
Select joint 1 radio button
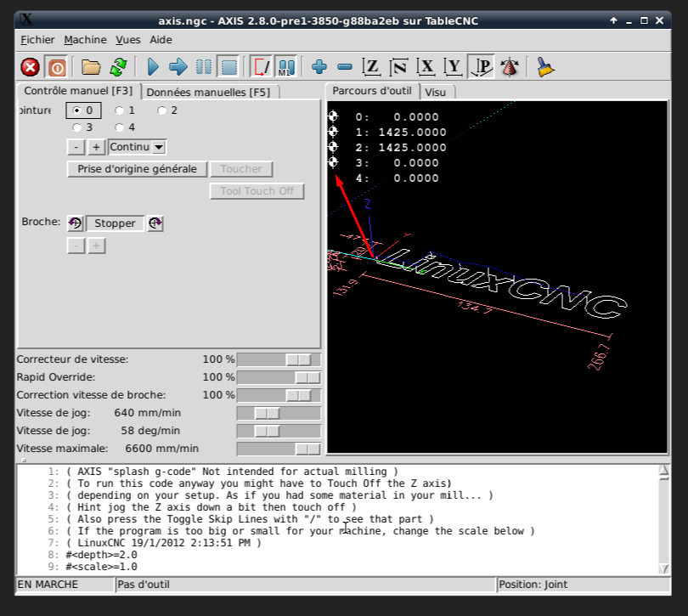(125, 110)
